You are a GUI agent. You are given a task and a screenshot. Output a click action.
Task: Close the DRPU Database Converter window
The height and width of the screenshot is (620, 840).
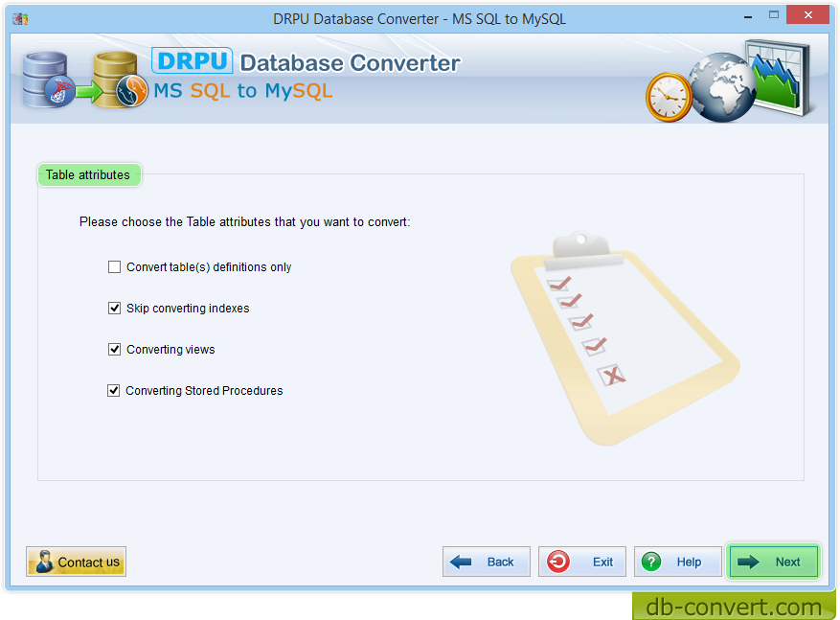coord(807,15)
